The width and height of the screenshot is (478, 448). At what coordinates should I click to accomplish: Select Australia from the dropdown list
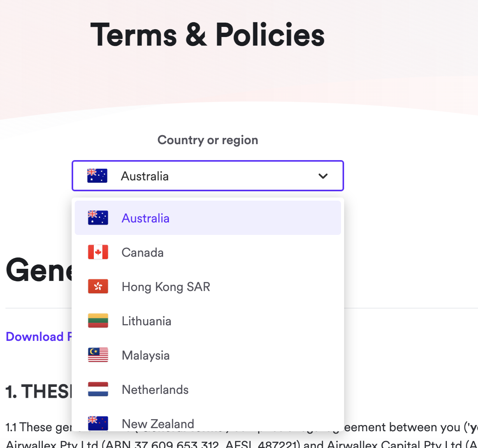pyautogui.click(x=208, y=218)
